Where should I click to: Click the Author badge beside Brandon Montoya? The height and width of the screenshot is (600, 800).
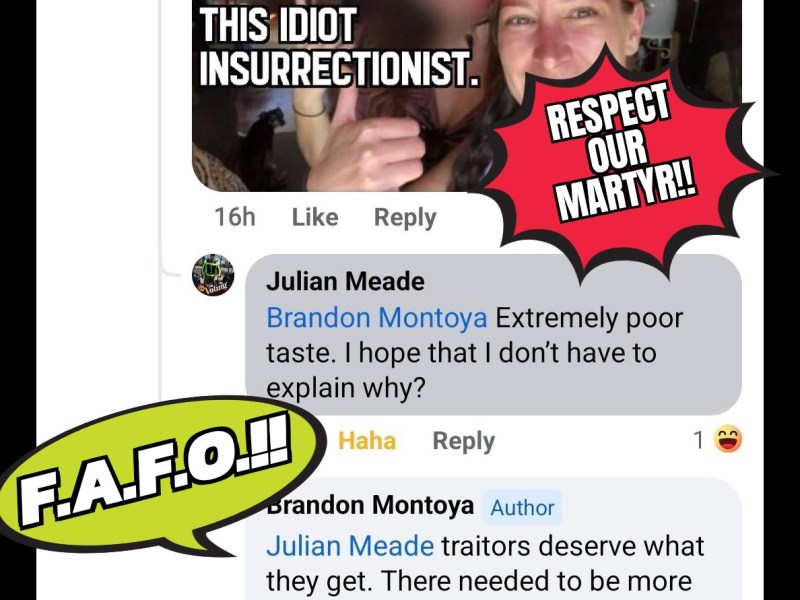pos(522,508)
